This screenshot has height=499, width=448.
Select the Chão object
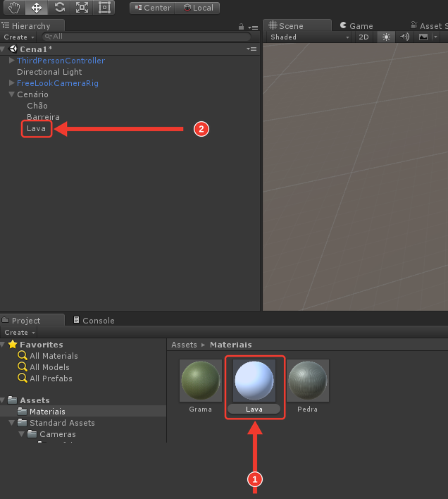point(37,106)
